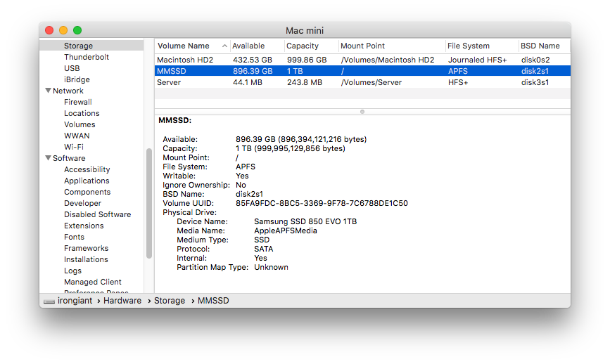This screenshot has width=610, height=364.
Task: Click the AppleAPFSMedia media name value
Action: 286,230
